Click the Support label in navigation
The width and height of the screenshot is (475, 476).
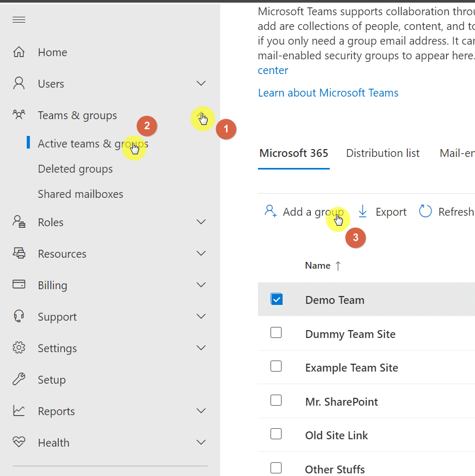click(x=57, y=317)
